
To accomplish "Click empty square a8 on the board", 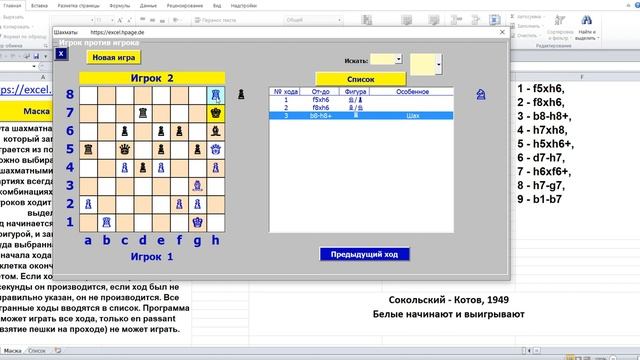I will [88, 95].
